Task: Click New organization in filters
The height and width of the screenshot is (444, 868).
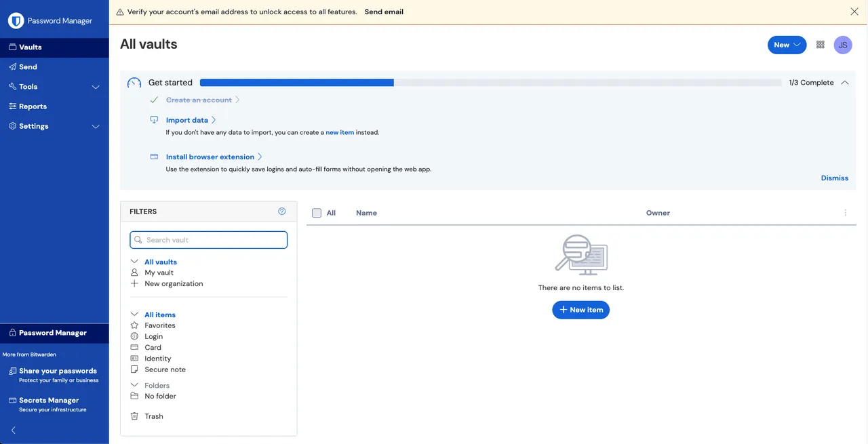Action: click(174, 283)
